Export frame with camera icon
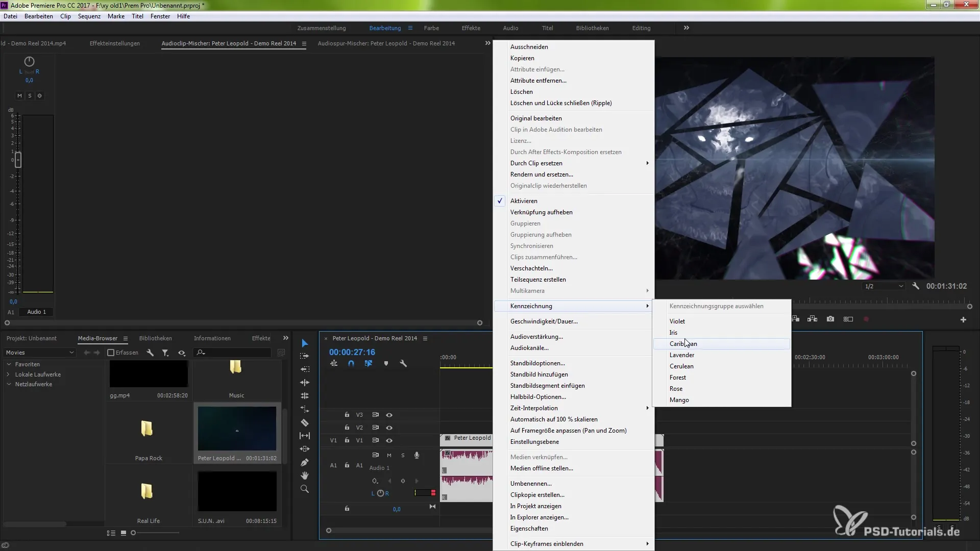Viewport: 980px width, 551px height. pyautogui.click(x=830, y=319)
